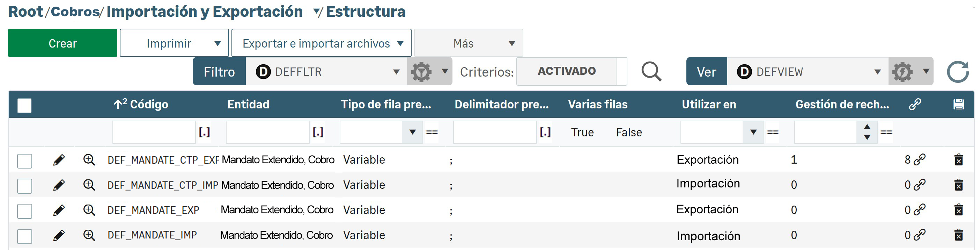Click the magnifying glass search icon

click(651, 72)
